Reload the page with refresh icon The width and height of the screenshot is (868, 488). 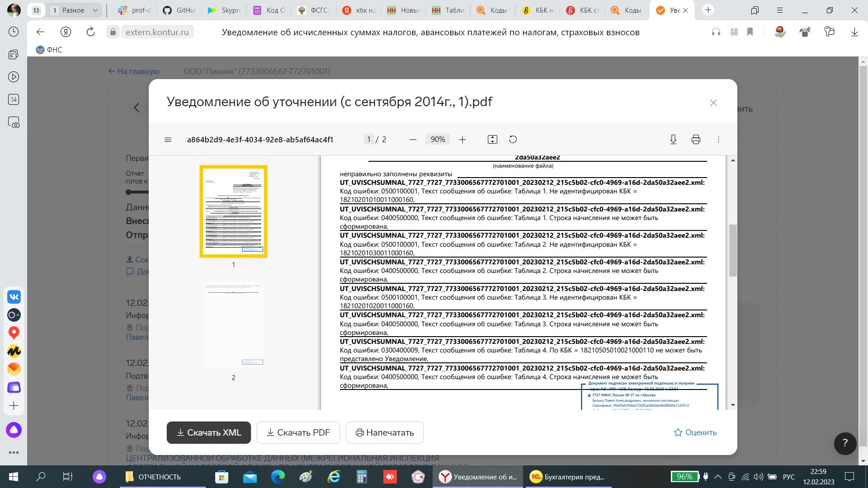90,32
